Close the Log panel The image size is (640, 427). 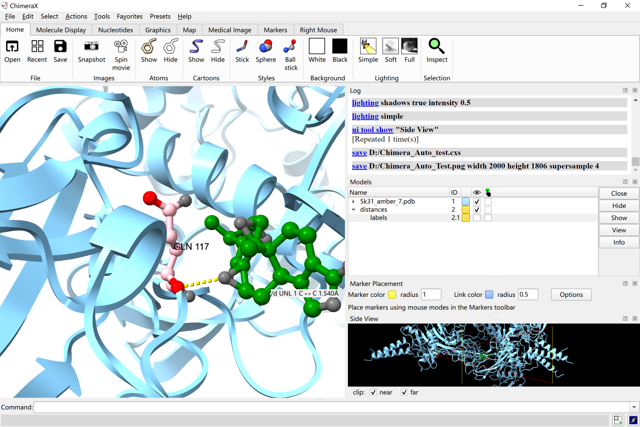pos(635,90)
